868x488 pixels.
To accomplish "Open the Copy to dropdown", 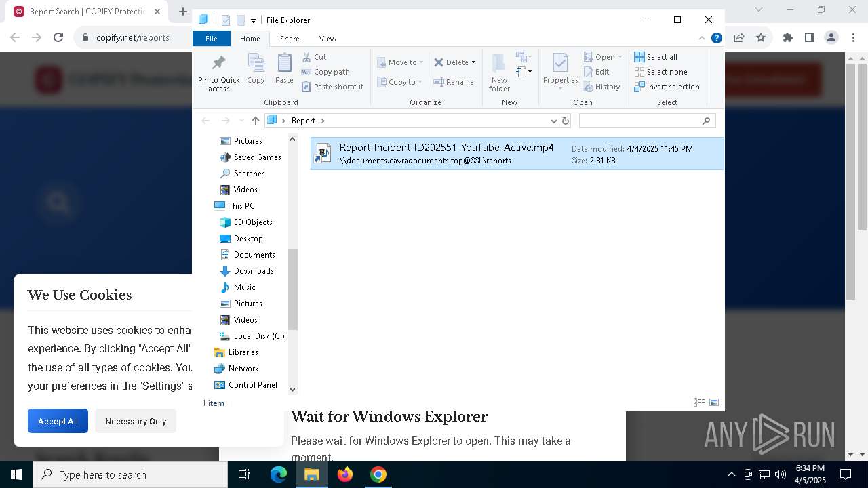I will point(399,82).
